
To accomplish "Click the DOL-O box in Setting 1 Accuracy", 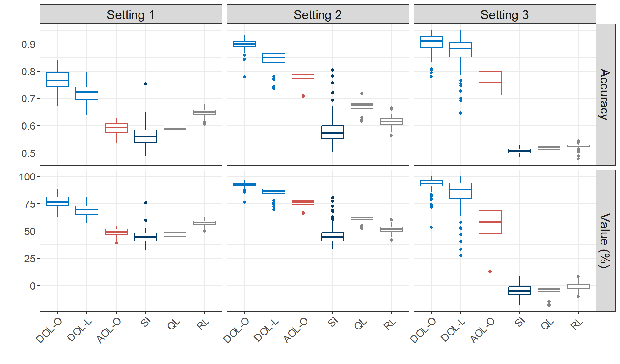I will click(57, 80).
